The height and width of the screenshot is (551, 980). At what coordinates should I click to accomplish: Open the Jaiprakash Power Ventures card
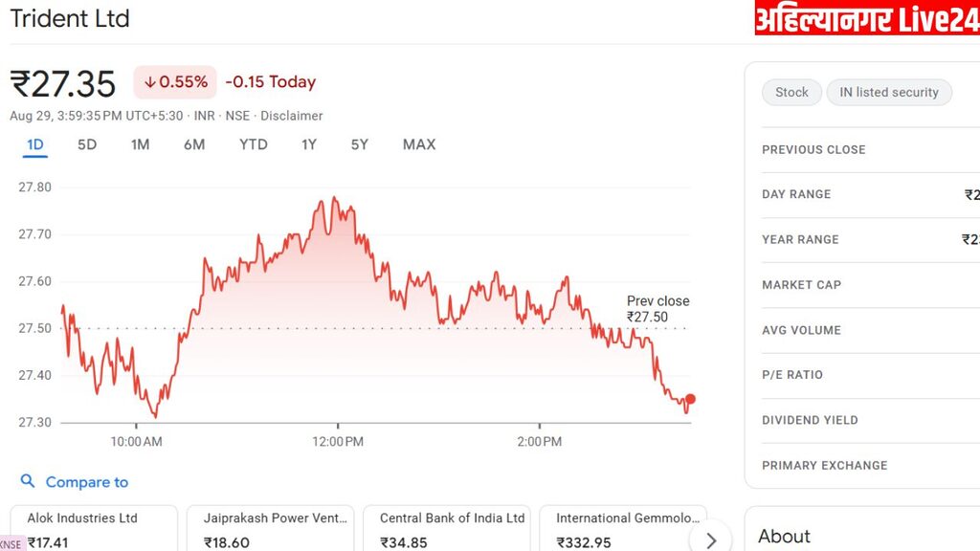[x=270, y=529]
